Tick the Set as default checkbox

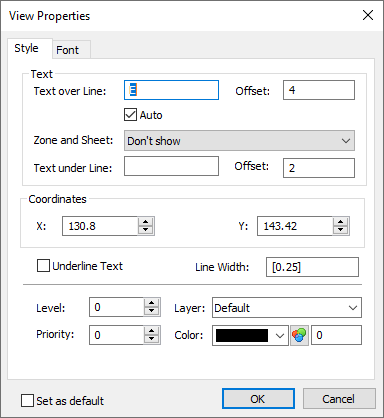pos(27,401)
